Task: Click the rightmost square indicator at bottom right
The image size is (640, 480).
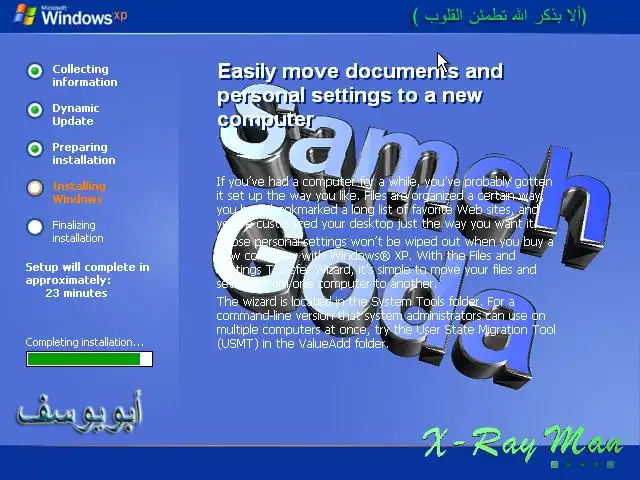Action: (611, 464)
